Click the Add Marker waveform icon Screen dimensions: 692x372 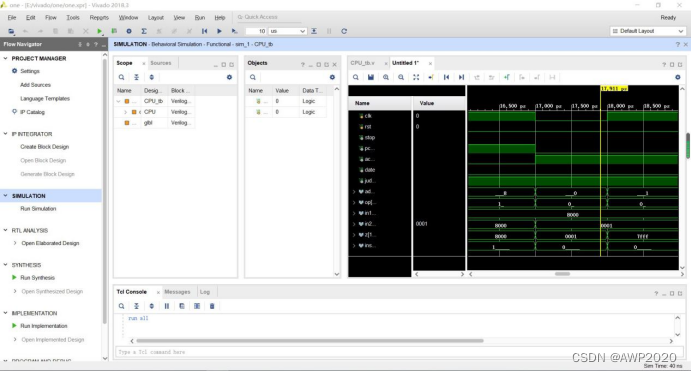point(507,77)
